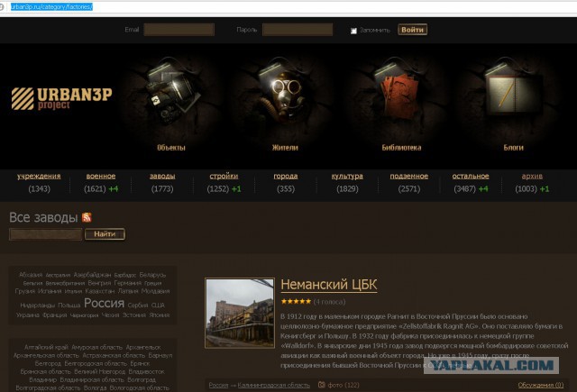The width and height of the screenshot is (577, 392).
Task: Click the Жители label in header
Action: (x=285, y=148)
